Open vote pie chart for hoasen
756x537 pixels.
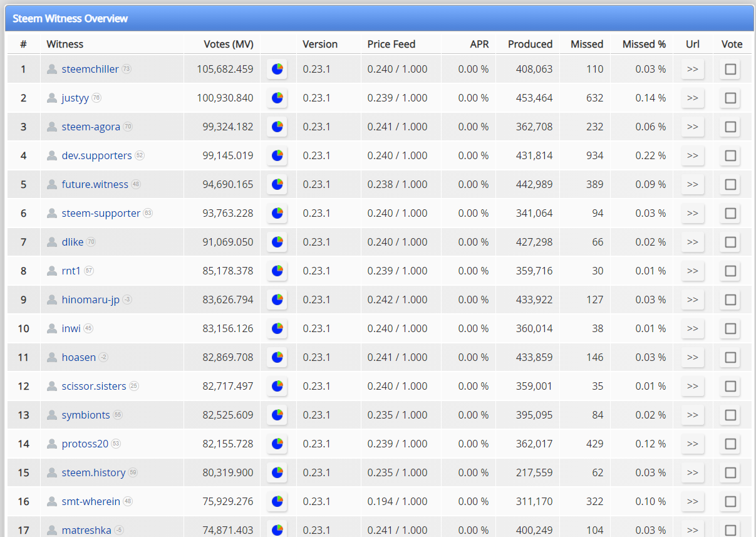277,357
